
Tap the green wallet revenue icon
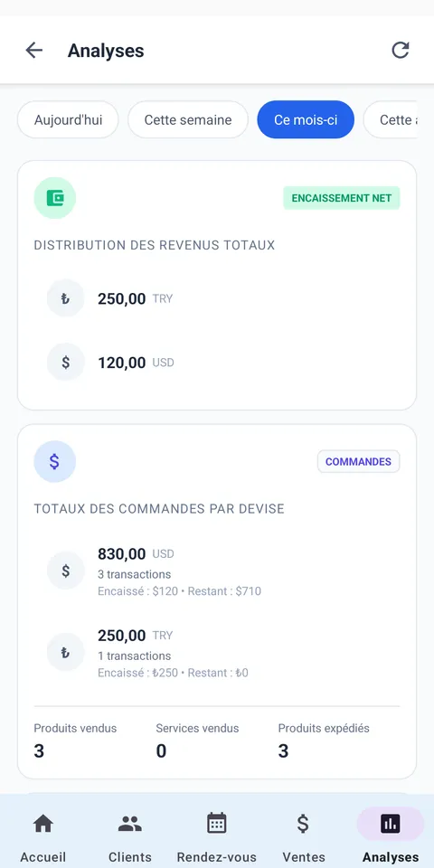(x=55, y=198)
